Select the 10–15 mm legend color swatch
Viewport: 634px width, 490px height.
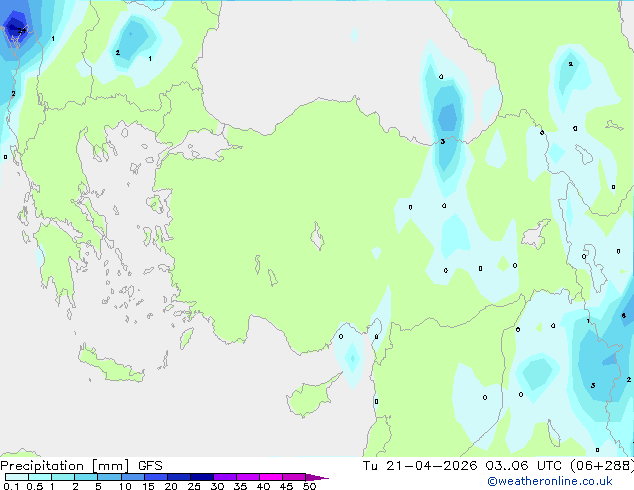[x=133, y=477]
